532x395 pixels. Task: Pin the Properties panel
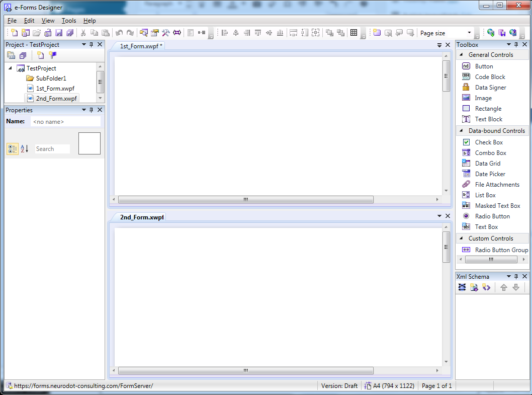[x=92, y=110]
